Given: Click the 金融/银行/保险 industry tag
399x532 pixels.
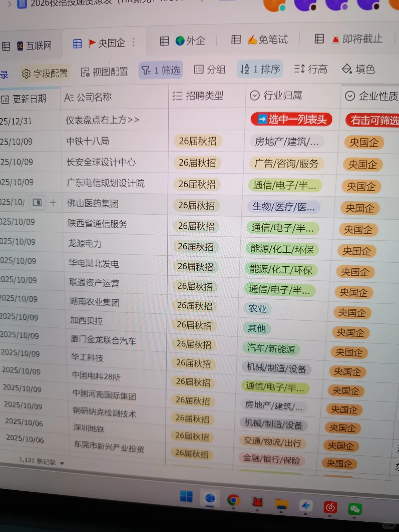Looking at the screenshot, I should click(272, 460).
